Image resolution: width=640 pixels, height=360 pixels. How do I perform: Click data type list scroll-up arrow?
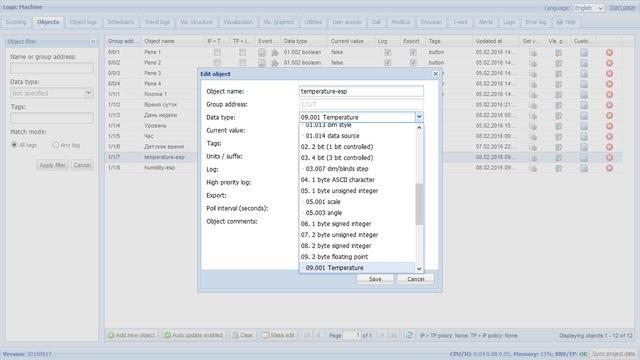pos(419,128)
